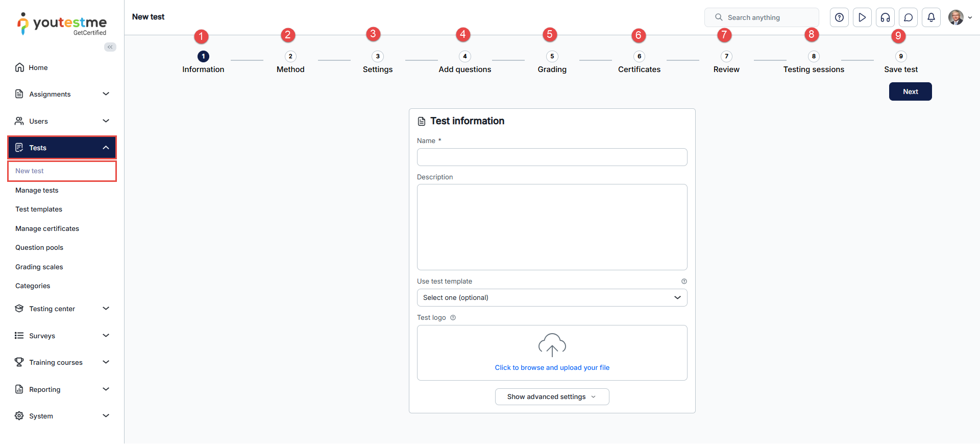Click the info icon beside Test logo

pos(453,318)
